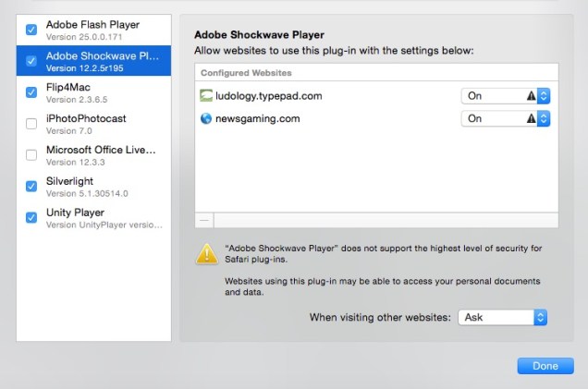The image size is (588, 389).
Task: Uncheck the Adobe Flash Player checkbox
Action: tap(31, 30)
